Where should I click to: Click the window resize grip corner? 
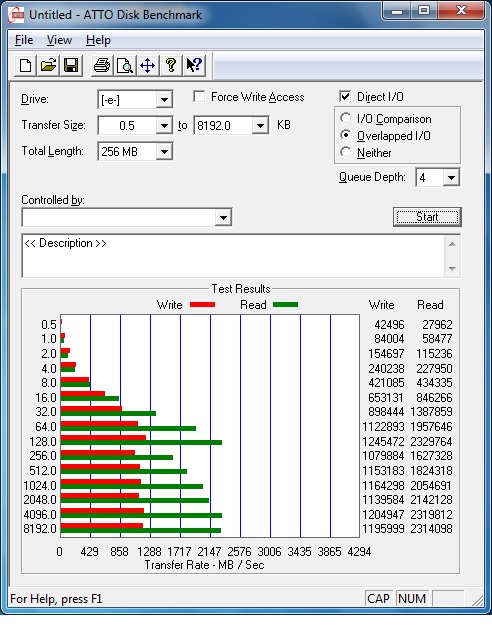click(478, 600)
